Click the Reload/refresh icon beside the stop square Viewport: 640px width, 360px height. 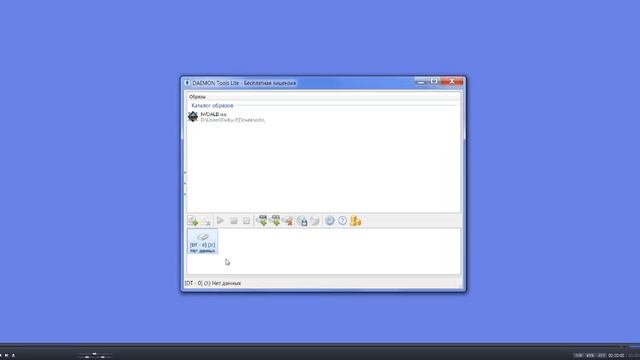pyautogui.click(x=246, y=221)
